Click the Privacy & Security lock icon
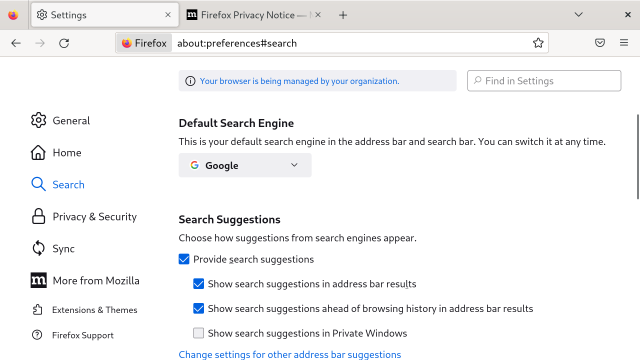The width and height of the screenshot is (640, 360). point(38,216)
